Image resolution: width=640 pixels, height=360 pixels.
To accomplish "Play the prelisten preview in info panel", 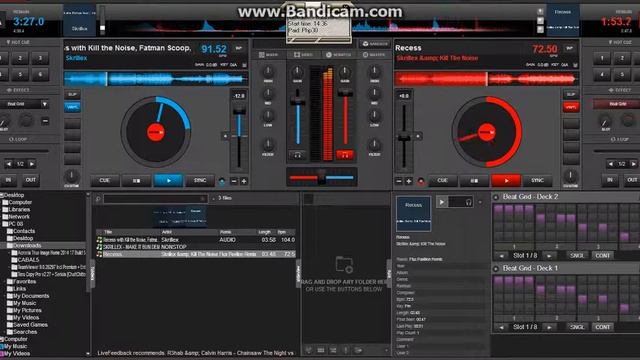I will (442, 202).
